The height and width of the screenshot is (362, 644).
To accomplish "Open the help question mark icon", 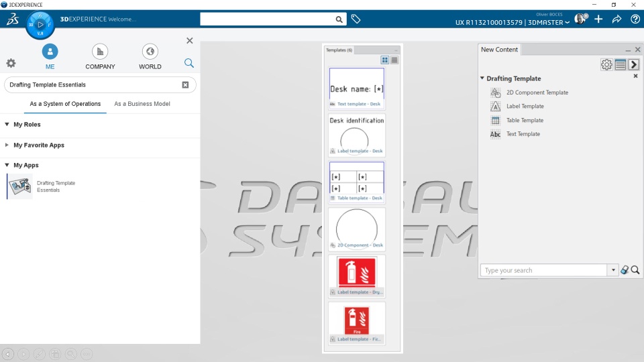I will [635, 19].
